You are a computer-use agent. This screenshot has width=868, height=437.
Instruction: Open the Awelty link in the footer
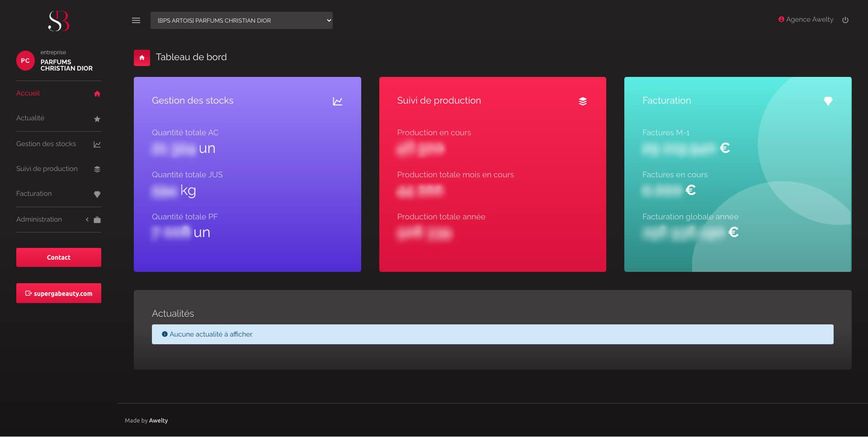(158, 421)
